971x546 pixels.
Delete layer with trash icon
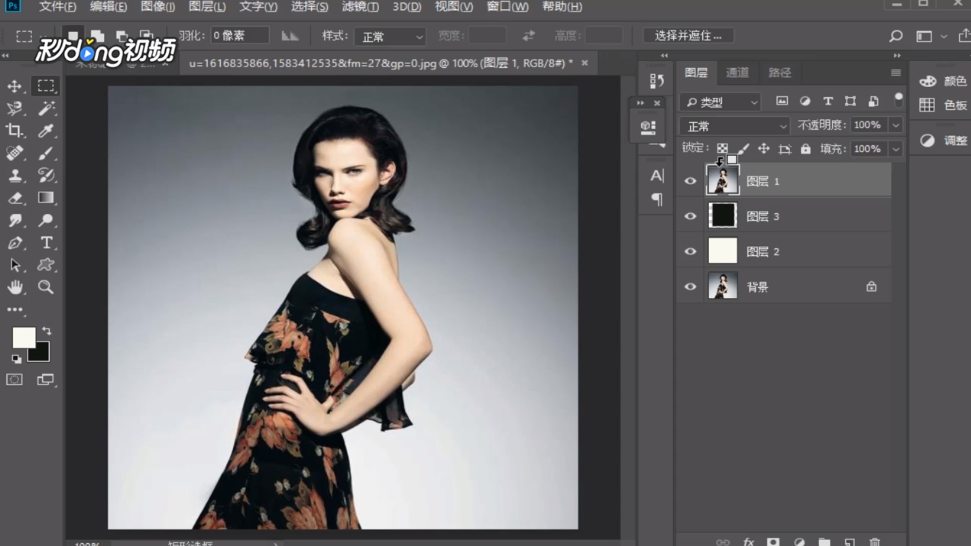coord(874,542)
